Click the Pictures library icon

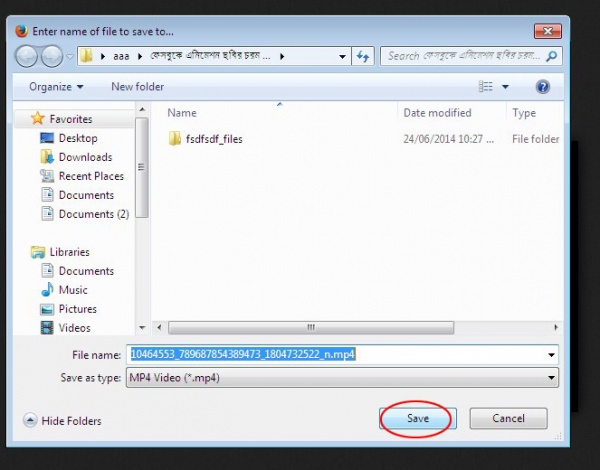[47, 309]
